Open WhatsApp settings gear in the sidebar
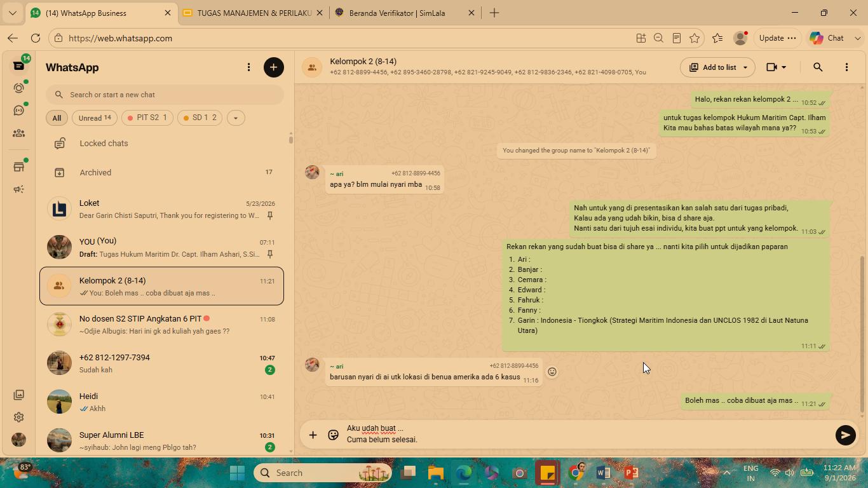Screen dimensions: 868x488 pyautogui.click(x=19, y=417)
